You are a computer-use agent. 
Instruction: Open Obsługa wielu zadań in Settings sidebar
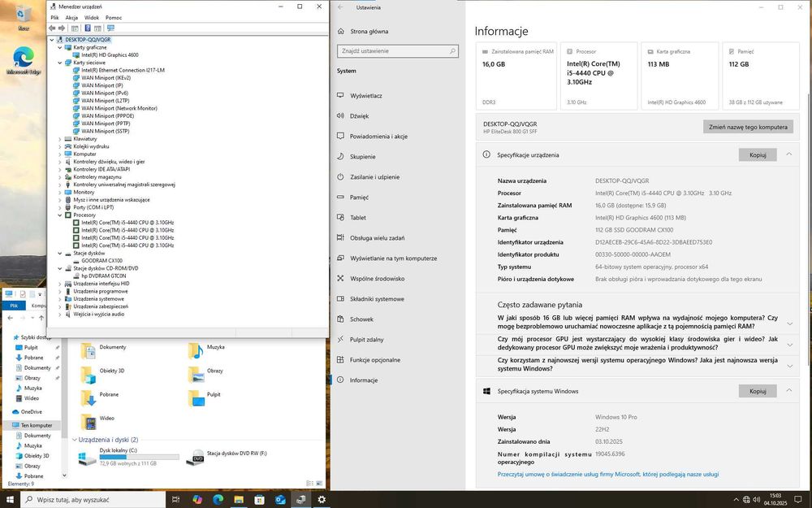pos(377,238)
